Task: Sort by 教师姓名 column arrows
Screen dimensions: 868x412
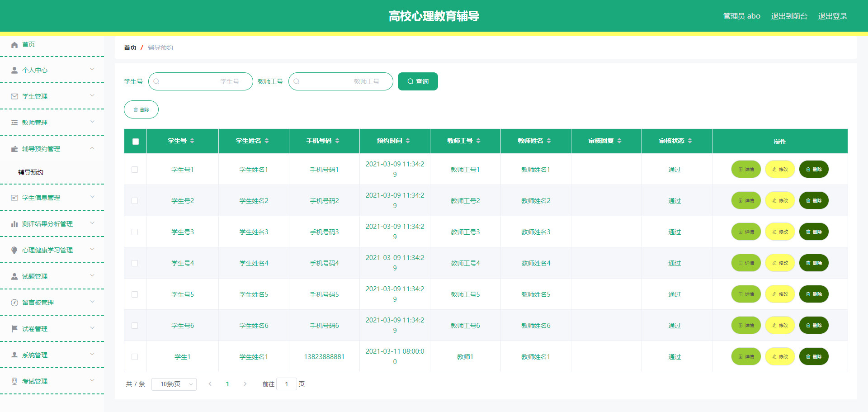Action: (x=549, y=141)
